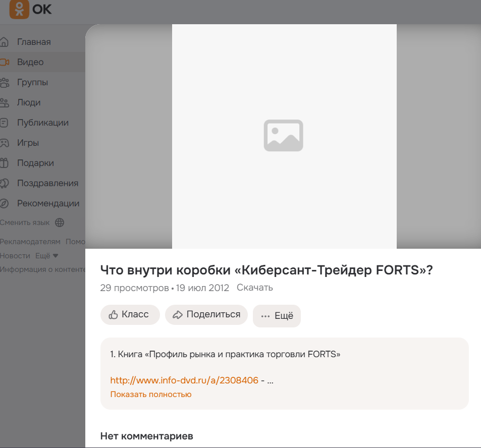This screenshot has height=448, width=481.
Task: Expand the Ещё footer dropdown
Action: [46, 256]
